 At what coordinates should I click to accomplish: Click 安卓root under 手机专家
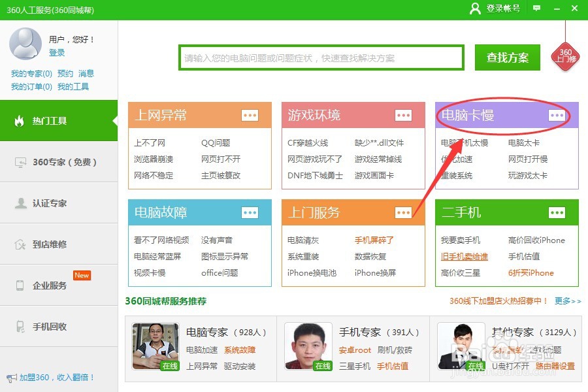(355, 350)
